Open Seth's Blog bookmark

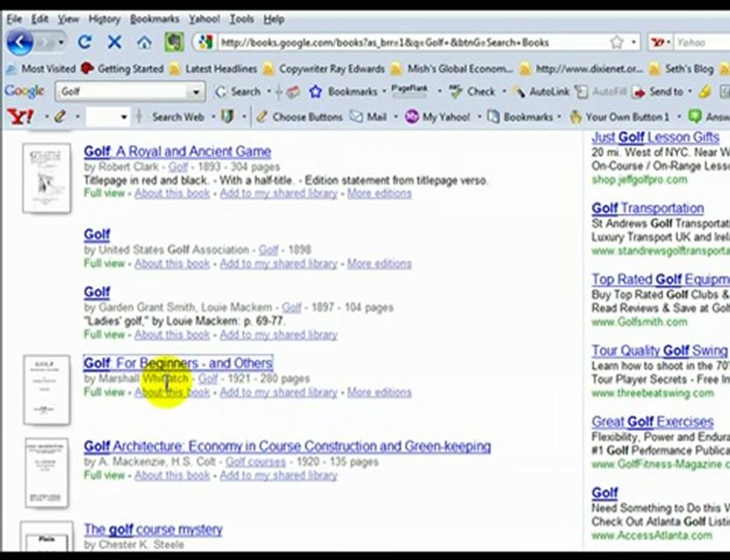681,69
